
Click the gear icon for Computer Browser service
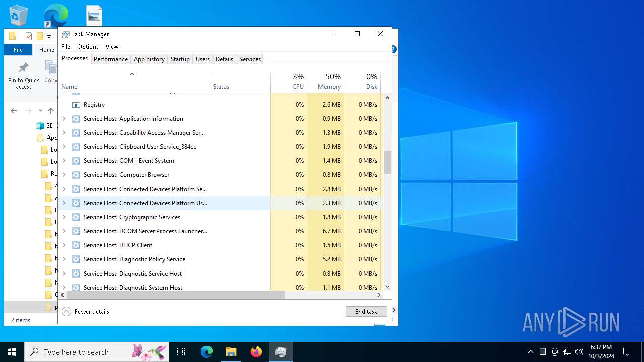click(76, 175)
